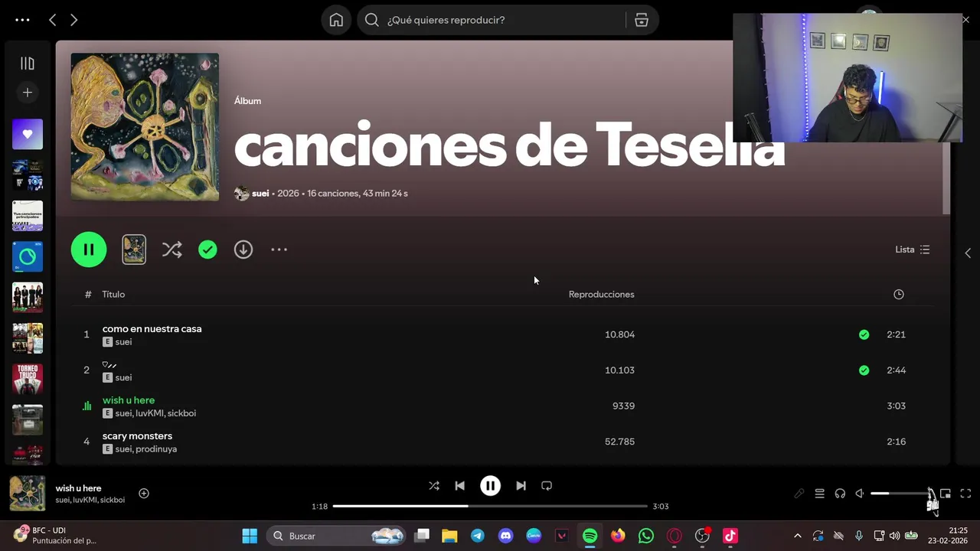Viewport: 980px width, 551px height.
Task: Select the playing track 'wish u here'
Action: (129, 400)
